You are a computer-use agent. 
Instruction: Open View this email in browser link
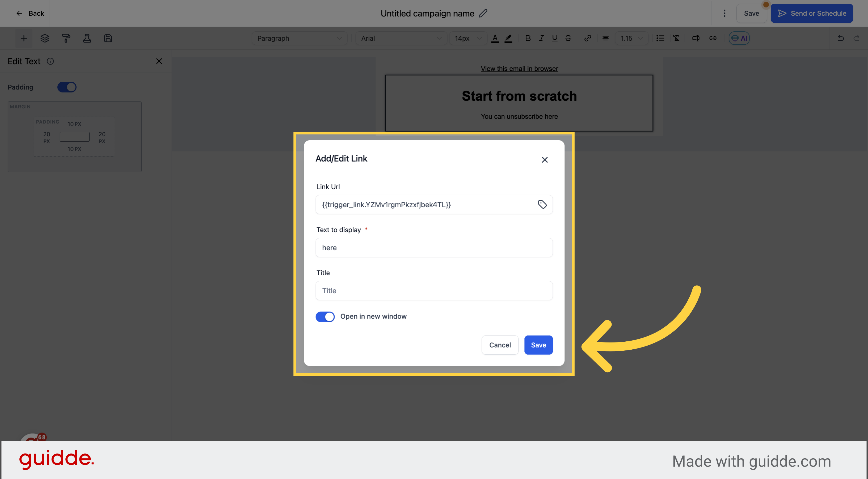[519, 69]
